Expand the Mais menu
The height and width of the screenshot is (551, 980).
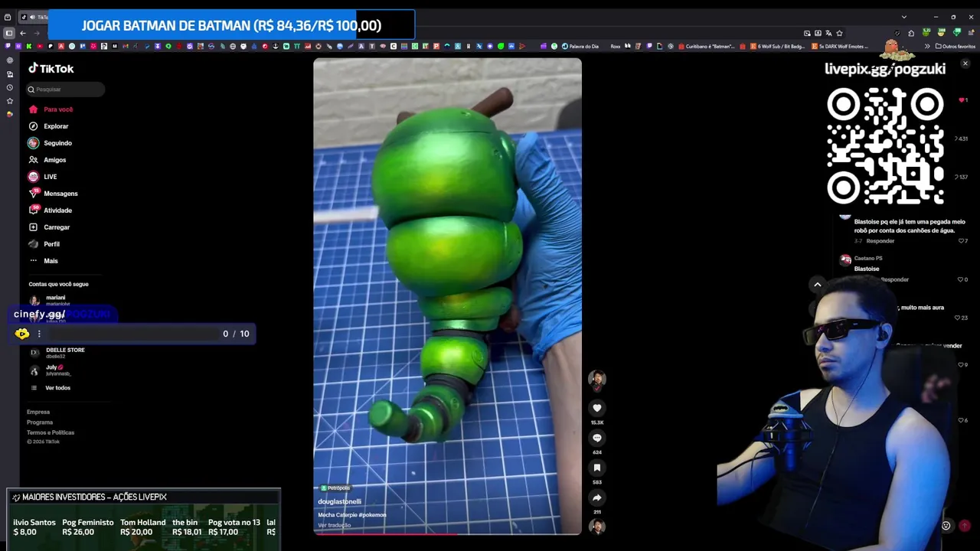[44, 261]
